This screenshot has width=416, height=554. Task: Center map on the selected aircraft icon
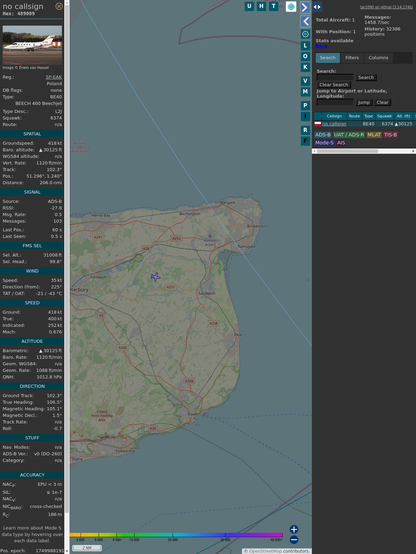[x=305, y=34]
